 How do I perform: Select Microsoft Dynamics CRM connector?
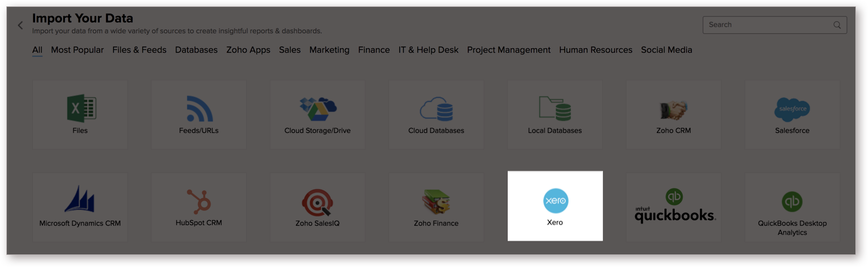click(x=80, y=206)
